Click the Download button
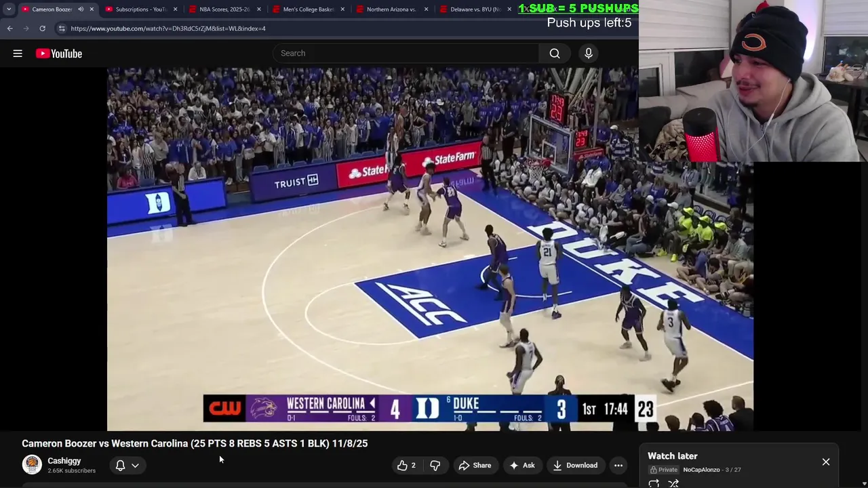868x488 pixels. pos(575,466)
